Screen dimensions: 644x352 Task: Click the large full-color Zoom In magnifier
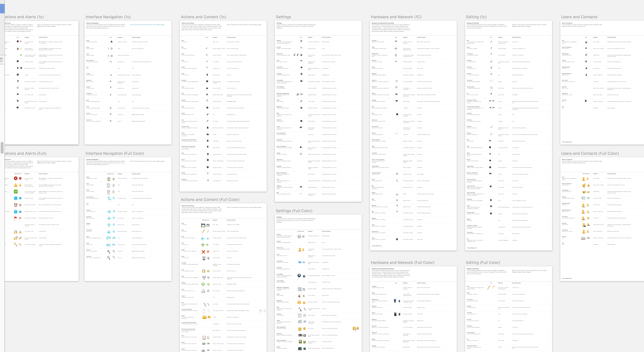pyautogui.click(x=108, y=251)
